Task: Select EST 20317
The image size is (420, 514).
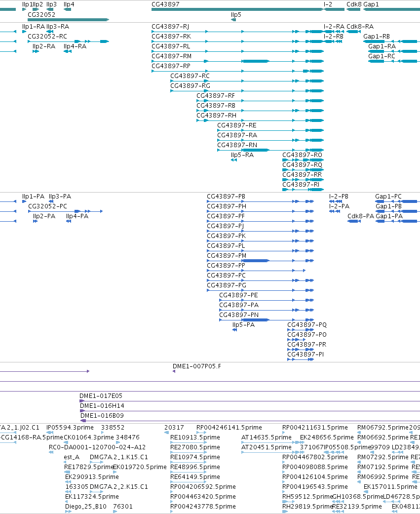Action: click(x=166, y=433)
